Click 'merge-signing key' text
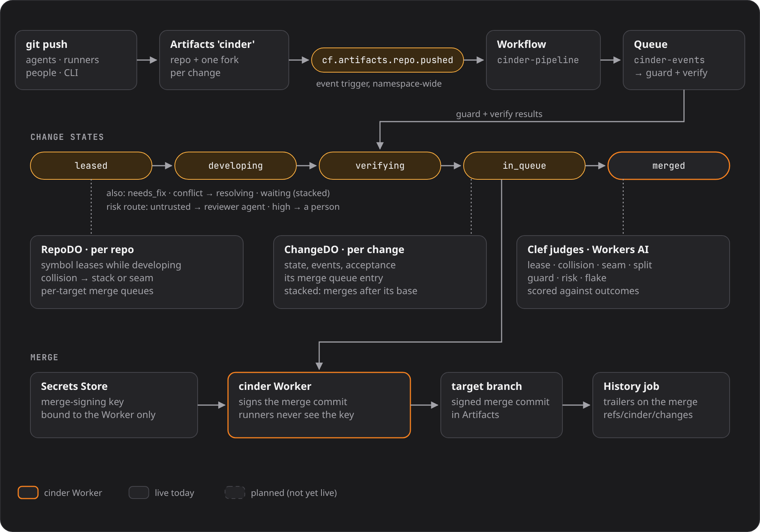760x532 pixels. pos(82,402)
